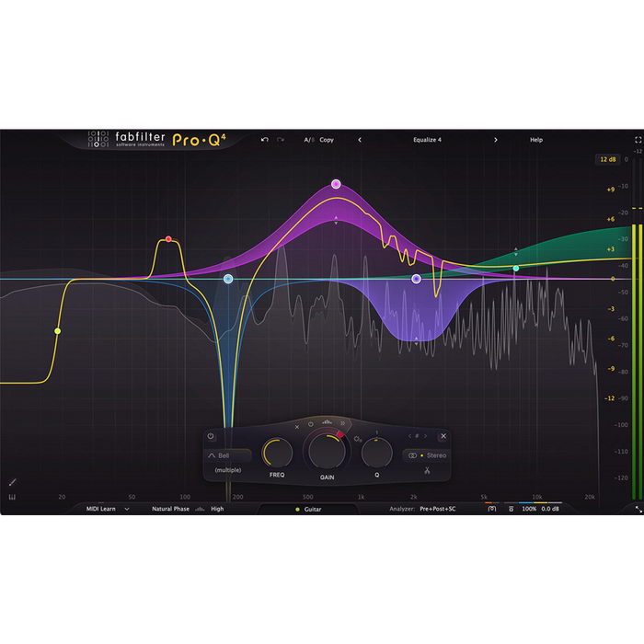The height and width of the screenshot is (644, 644).
Task: Click the output options icon beside 100%
Action: pos(511,509)
